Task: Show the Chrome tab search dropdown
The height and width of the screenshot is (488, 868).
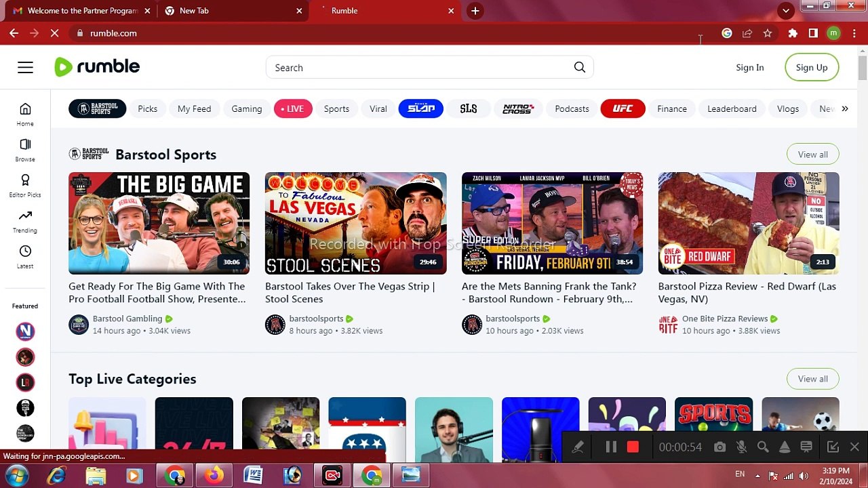Action: point(786,11)
